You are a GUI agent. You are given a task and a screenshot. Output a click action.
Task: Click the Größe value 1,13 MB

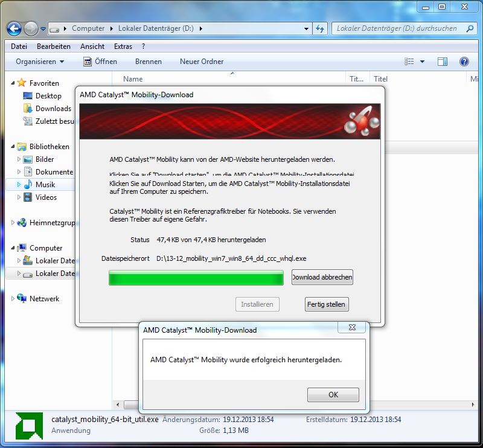[x=235, y=430]
